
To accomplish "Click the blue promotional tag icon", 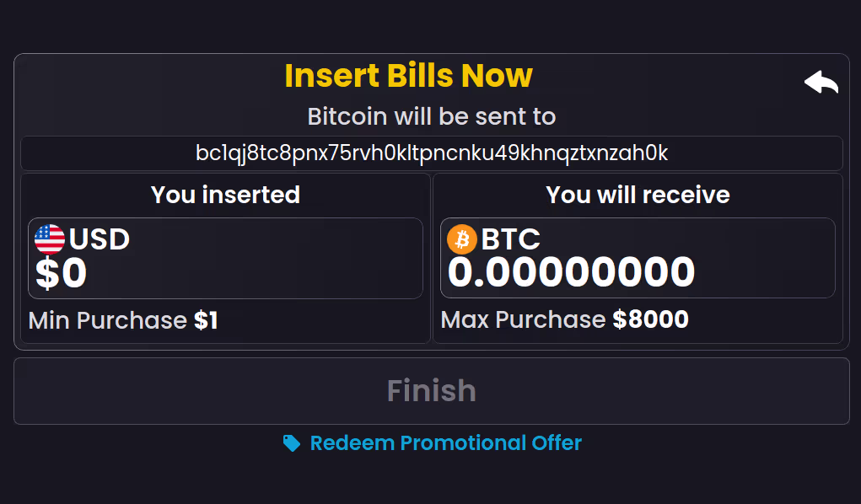I will pyautogui.click(x=292, y=443).
